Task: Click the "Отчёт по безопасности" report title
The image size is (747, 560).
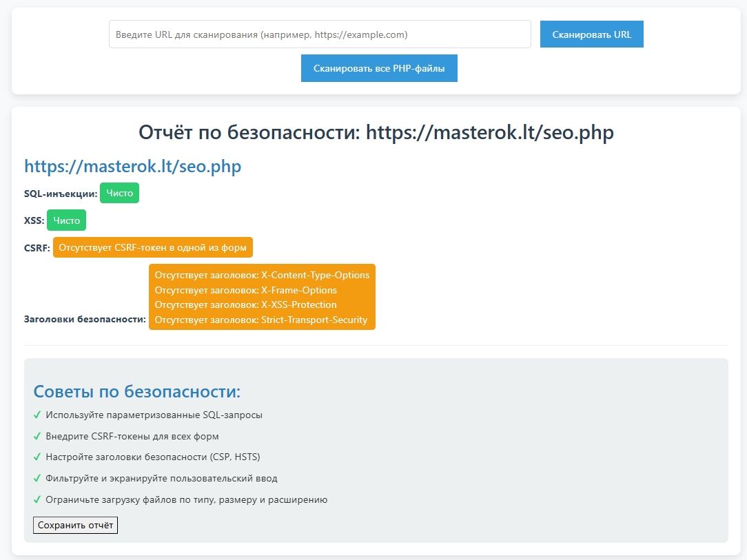Action: pyautogui.click(x=376, y=132)
